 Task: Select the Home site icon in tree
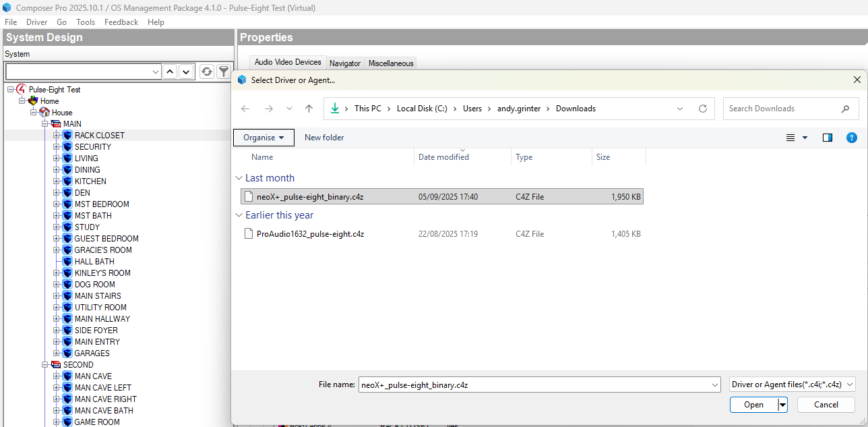coord(32,101)
